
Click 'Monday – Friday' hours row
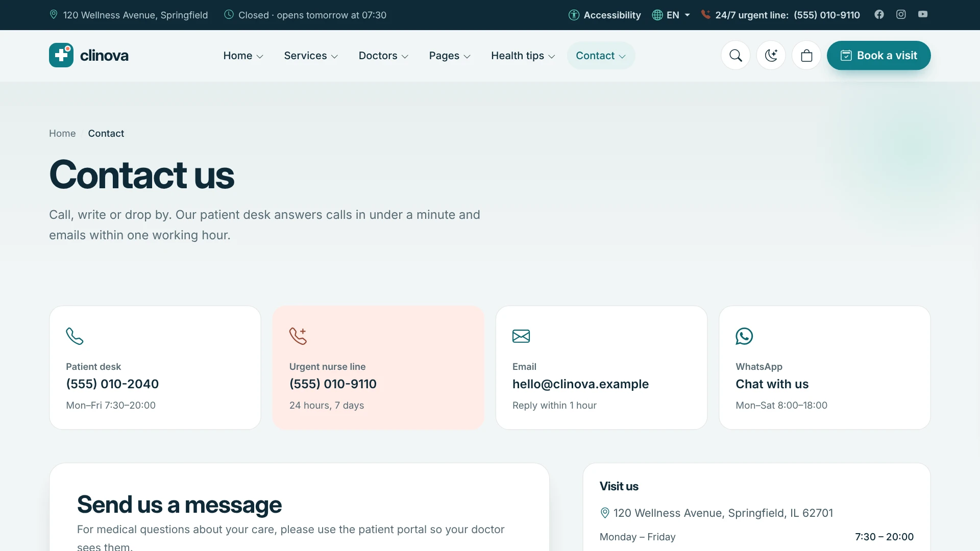pos(756,537)
